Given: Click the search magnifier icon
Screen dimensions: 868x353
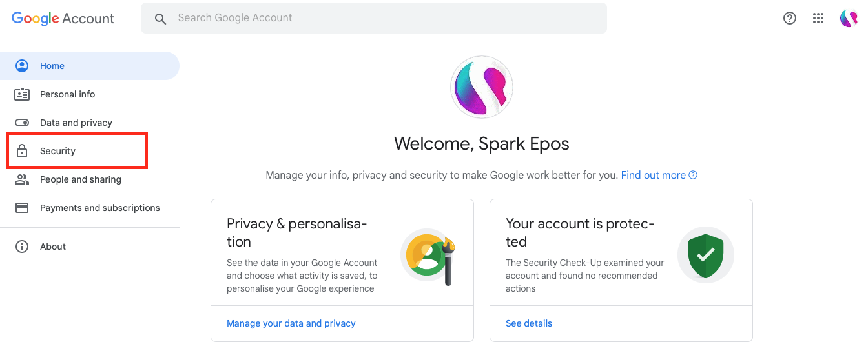Looking at the screenshot, I should tap(160, 19).
